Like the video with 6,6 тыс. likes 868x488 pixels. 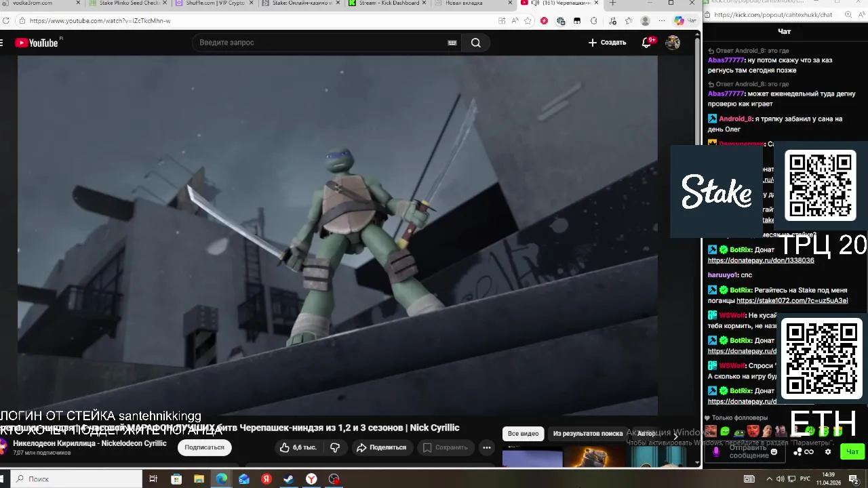pyautogui.click(x=298, y=447)
